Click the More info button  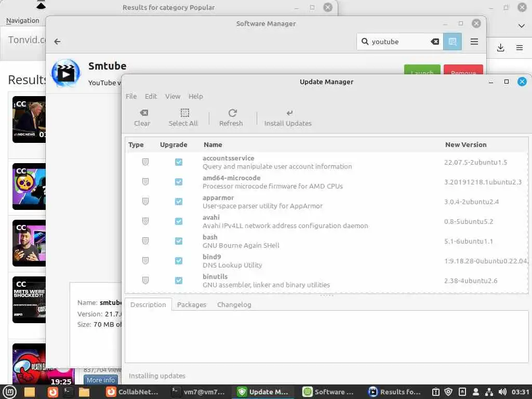101,380
